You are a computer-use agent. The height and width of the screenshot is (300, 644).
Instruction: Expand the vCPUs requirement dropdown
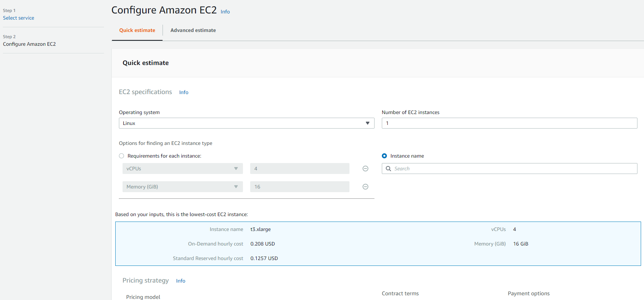(182, 169)
